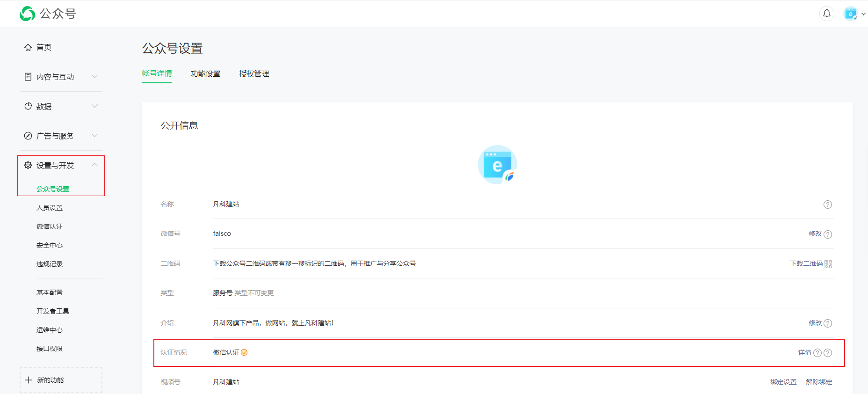Click the 下载二维码 link
This screenshot has width=868, height=394.
[806, 263]
